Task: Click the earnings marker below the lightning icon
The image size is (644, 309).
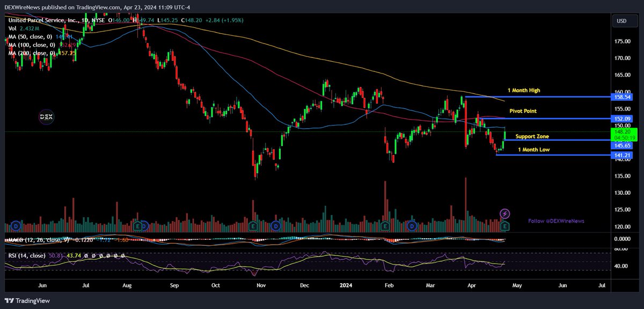Action: [x=504, y=226]
